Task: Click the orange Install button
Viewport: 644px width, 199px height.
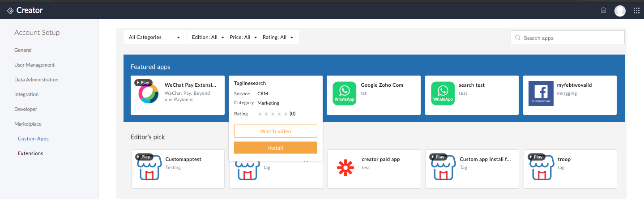Action: (276, 148)
